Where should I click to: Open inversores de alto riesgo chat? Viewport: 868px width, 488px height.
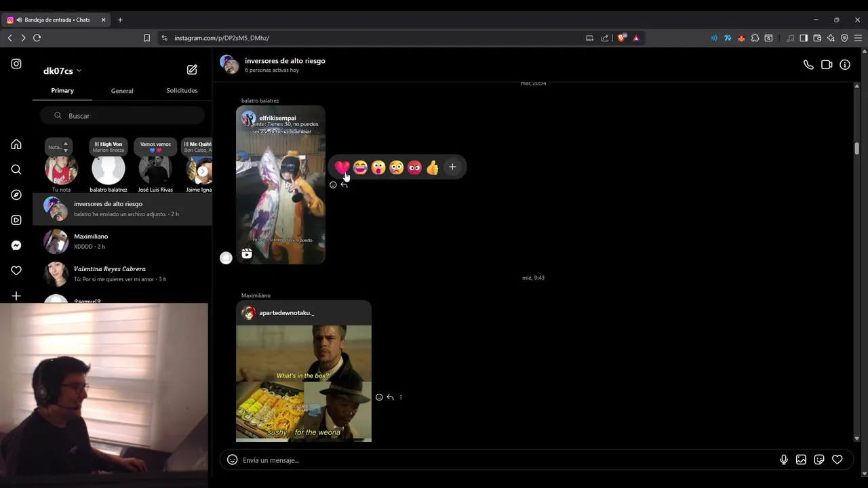(x=122, y=209)
